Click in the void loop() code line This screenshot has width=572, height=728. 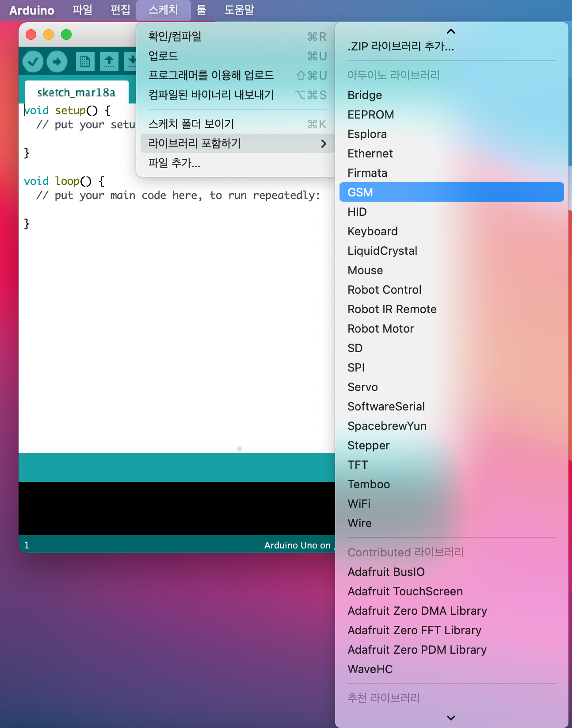tap(64, 181)
